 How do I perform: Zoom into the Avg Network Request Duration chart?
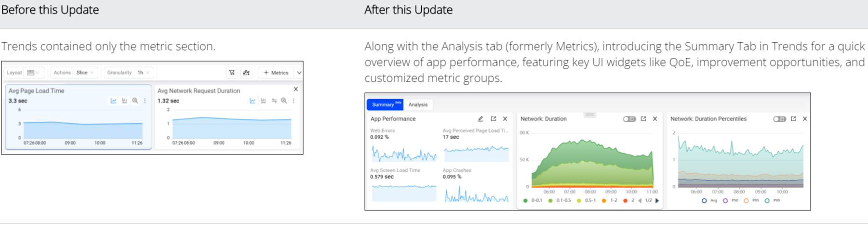(284, 101)
